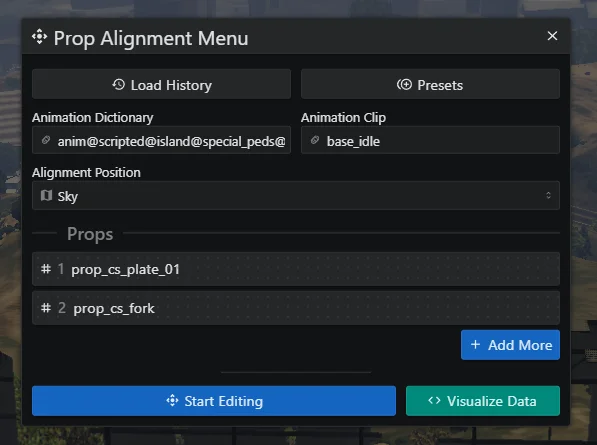Viewport: 597px width, 445px height.
Task: Click the Animation Dictionary text field
Action: [161, 140]
